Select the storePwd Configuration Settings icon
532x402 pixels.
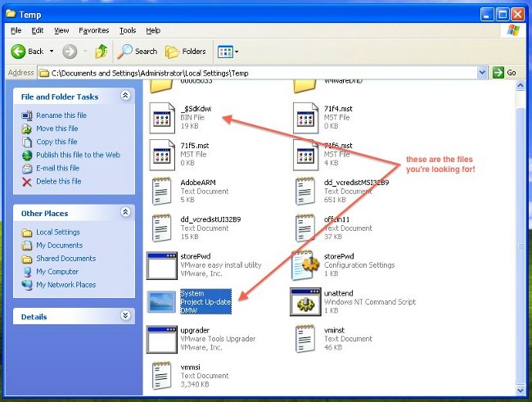(x=306, y=265)
